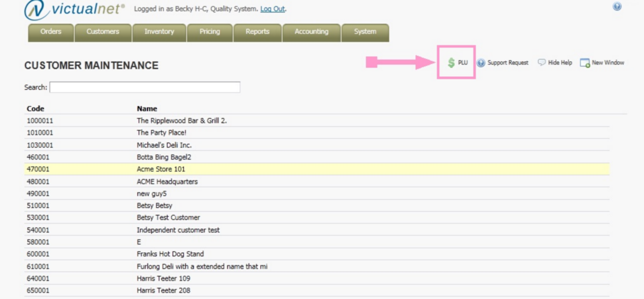644x299 pixels.
Task: Focus the customer Search input field
Action: coord(145,87)
